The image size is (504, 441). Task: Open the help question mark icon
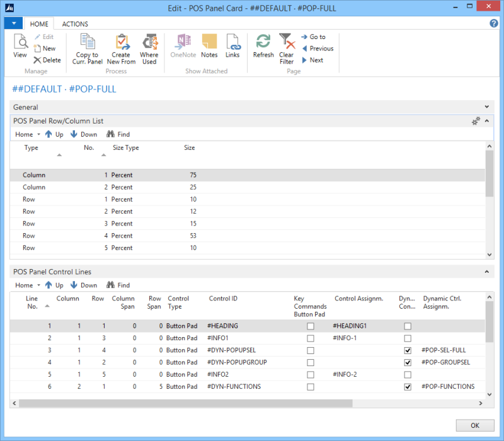coord(494,23)
